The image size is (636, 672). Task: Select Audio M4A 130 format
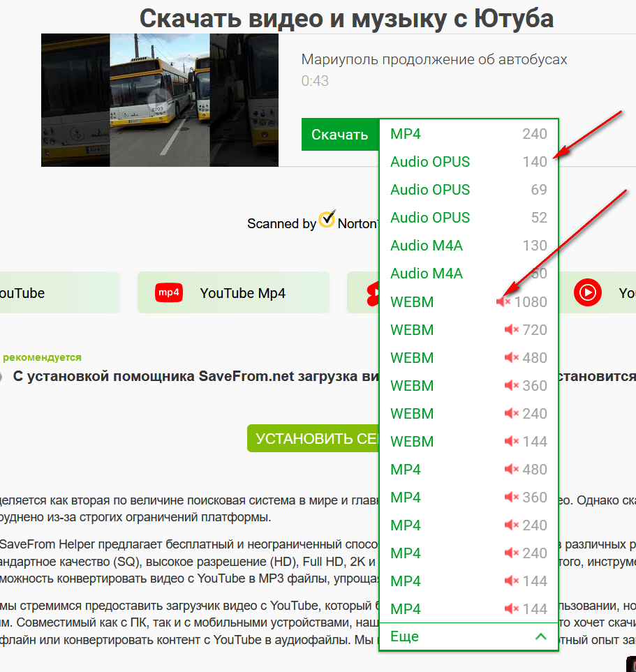point(468,246)
